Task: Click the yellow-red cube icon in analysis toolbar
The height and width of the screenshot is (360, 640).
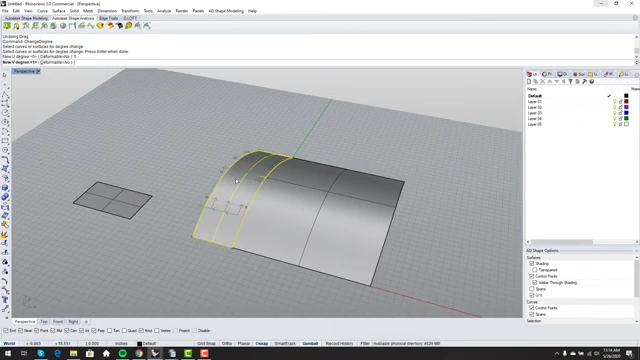Action: pyautogui.click(x=100, y=26)
